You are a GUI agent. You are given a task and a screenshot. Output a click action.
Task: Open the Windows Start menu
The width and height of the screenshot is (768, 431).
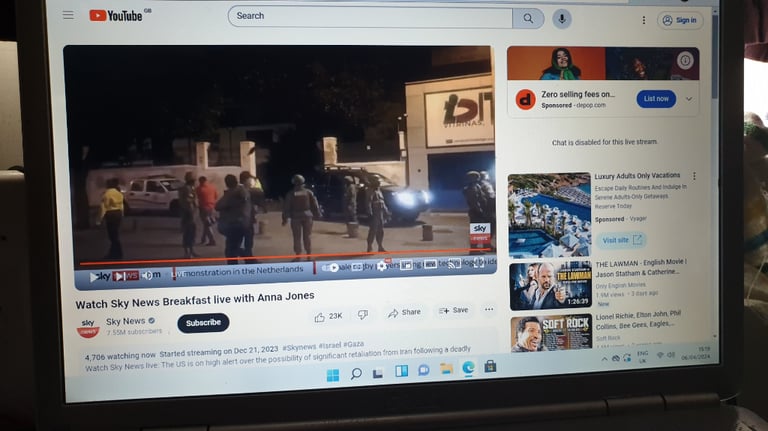click(x=333, y=376)
